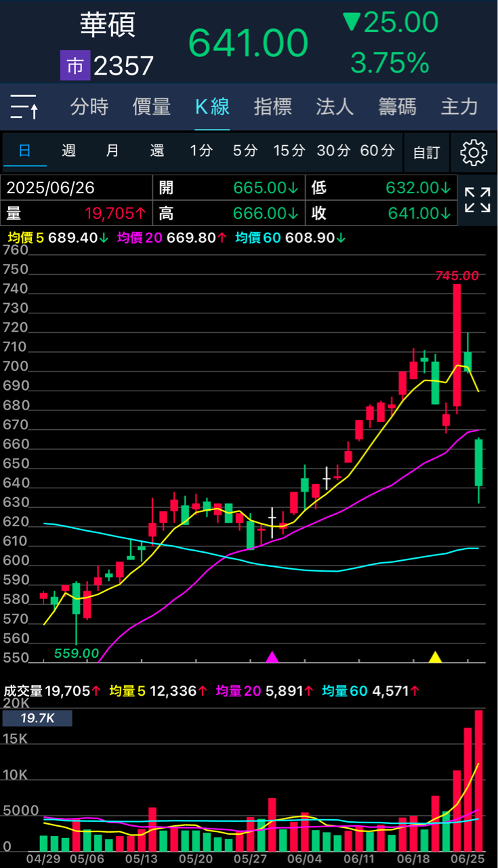
Task: Select the 還 adjusted-price option
Action: click(157, 151)
